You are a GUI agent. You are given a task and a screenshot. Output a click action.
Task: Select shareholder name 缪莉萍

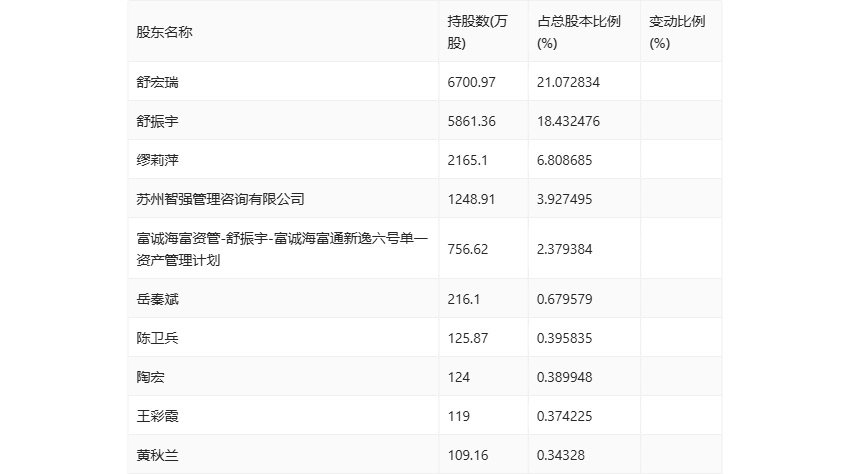click(x=157, y=160)
